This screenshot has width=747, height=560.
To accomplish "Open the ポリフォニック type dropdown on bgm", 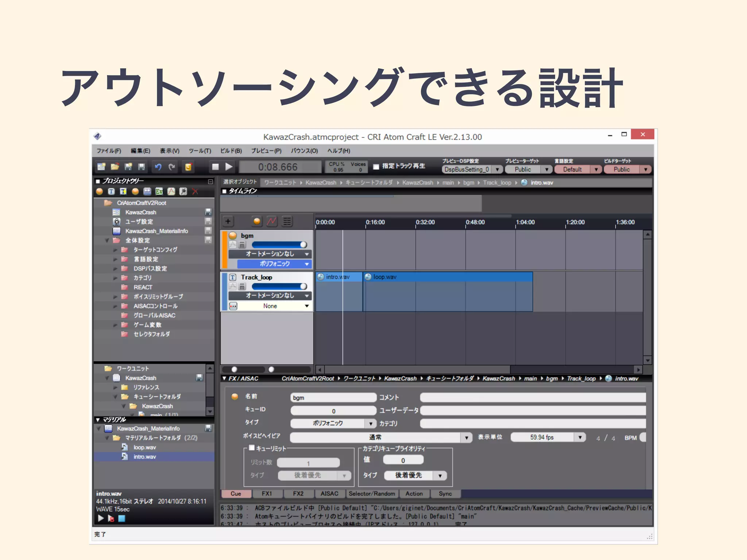I will (x=306, y=264).
